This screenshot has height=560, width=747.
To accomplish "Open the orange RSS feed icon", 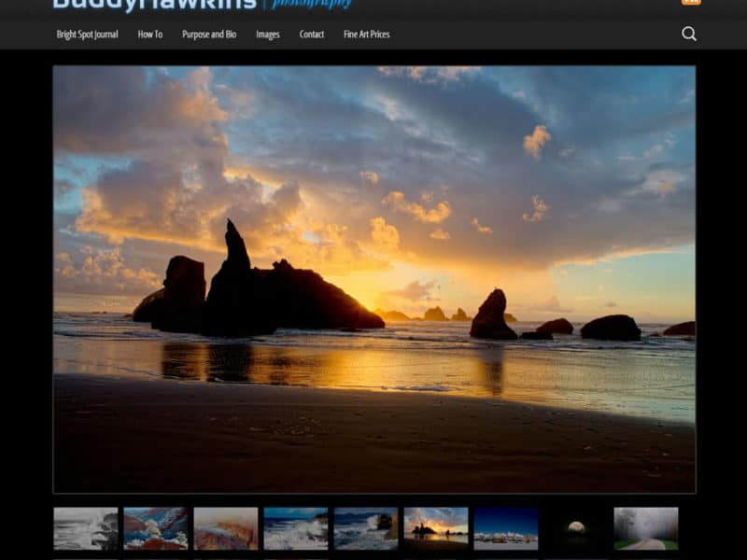I will [x=691, y=2].
